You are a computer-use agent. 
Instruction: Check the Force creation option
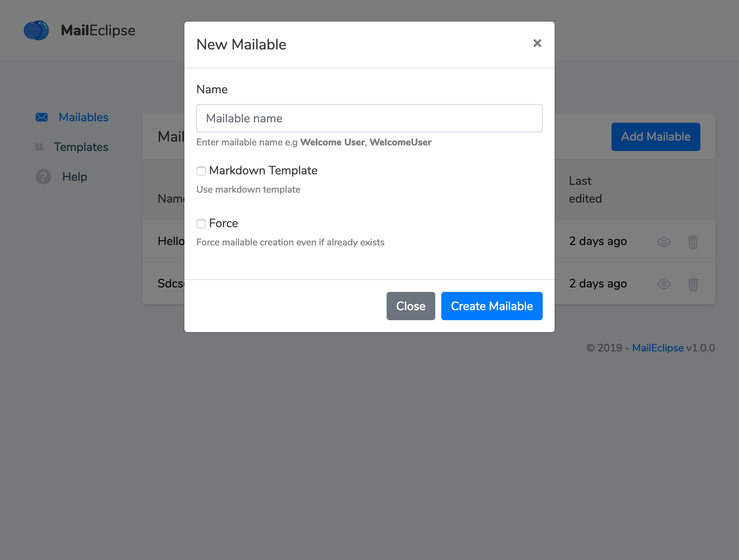pos(201,224)
